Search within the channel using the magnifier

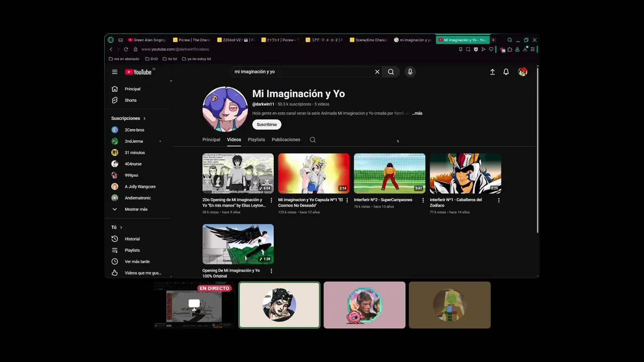(x=312, y=140)
